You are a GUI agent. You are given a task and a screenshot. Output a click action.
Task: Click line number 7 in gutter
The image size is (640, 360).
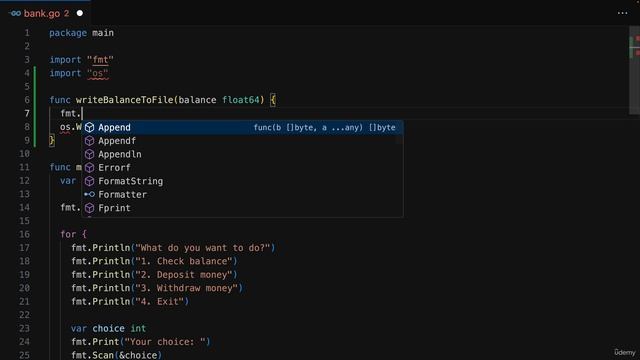pyautogui.click(x=27, y=113)
